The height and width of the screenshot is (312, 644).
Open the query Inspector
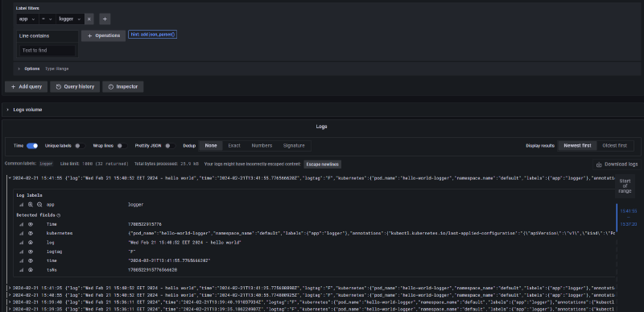[123, 87]
